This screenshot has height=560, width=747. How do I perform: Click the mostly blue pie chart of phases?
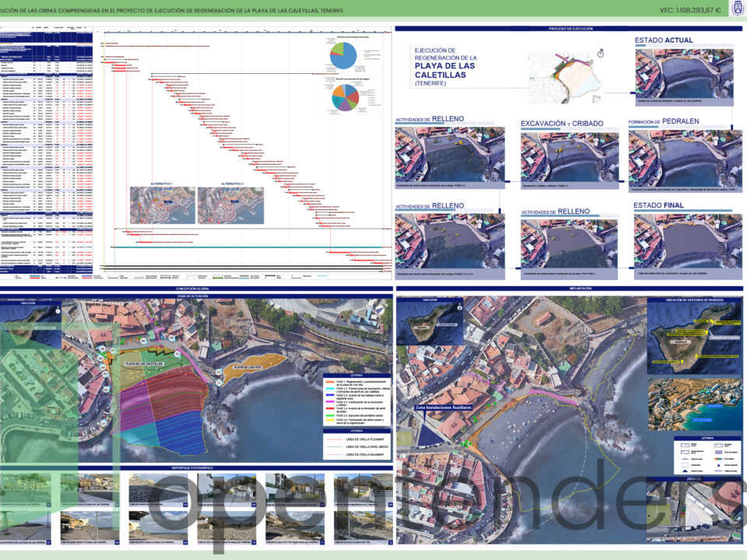pyautogui.click(x=343, y=56)
